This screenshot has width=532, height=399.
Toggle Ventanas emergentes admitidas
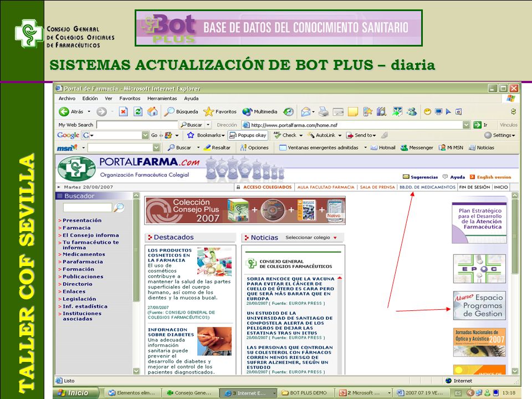[x=319, y=147]
